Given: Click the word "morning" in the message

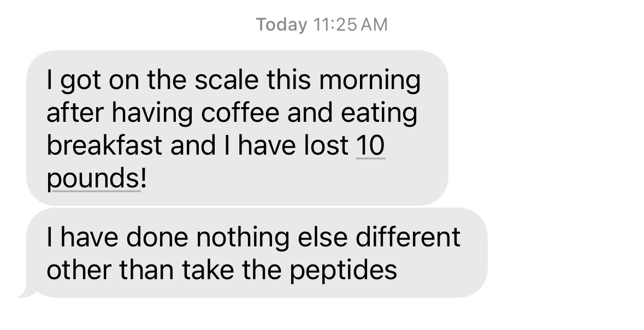Looking at the screenshot, I should (370, 80).
